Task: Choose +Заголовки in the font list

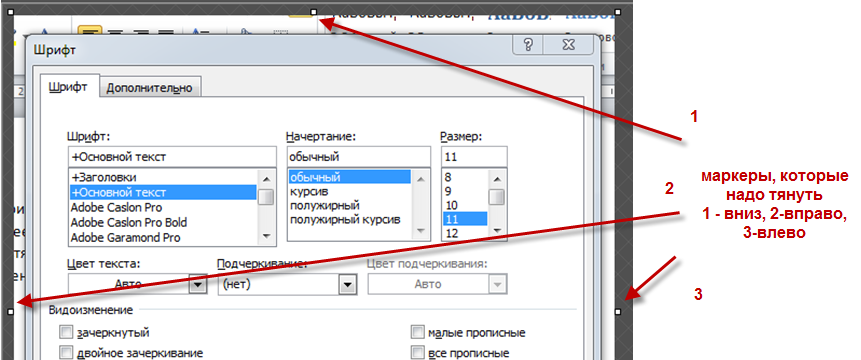Action: click(163, 178)
